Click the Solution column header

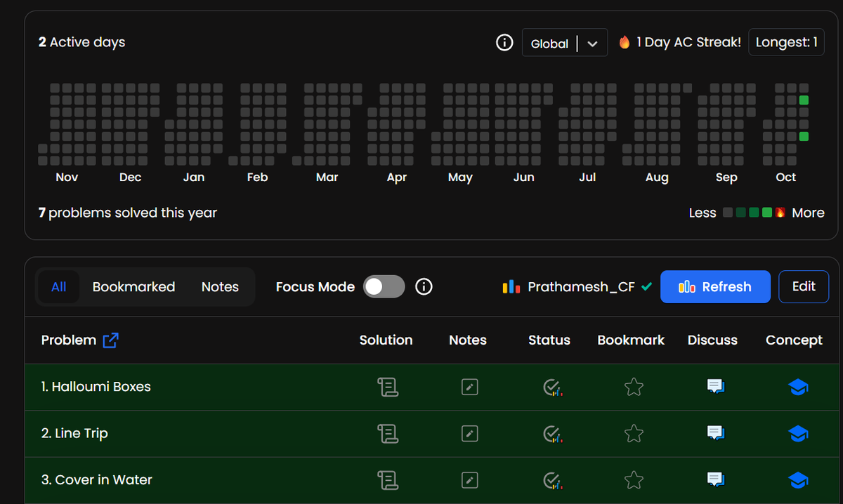click(x=386, y=340)
